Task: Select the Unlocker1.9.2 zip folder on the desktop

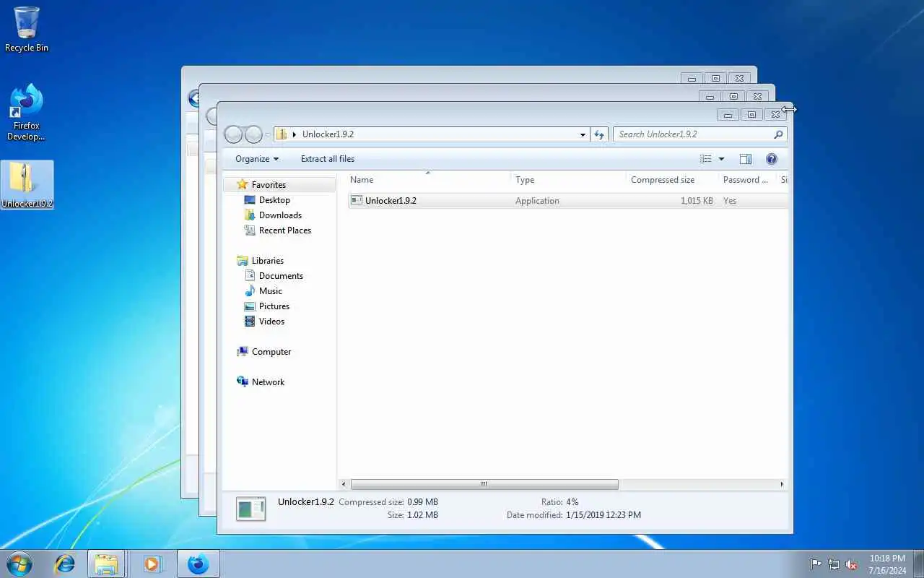Action: pos(27,185)
